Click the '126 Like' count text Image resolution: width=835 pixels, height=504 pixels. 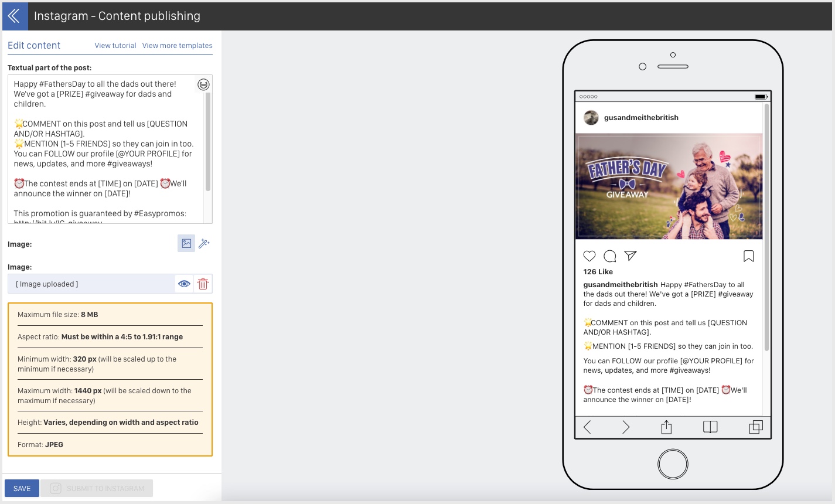click(x=598, y=272)
